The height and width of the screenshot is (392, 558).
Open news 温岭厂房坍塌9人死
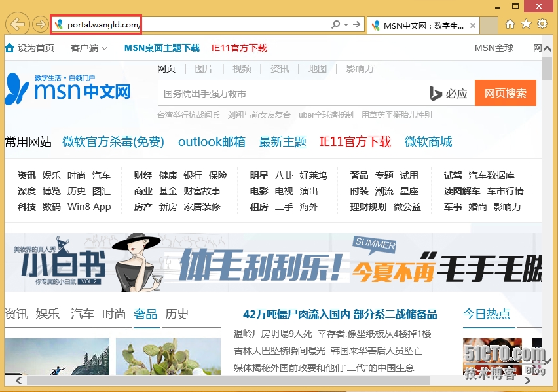[273, 334]
